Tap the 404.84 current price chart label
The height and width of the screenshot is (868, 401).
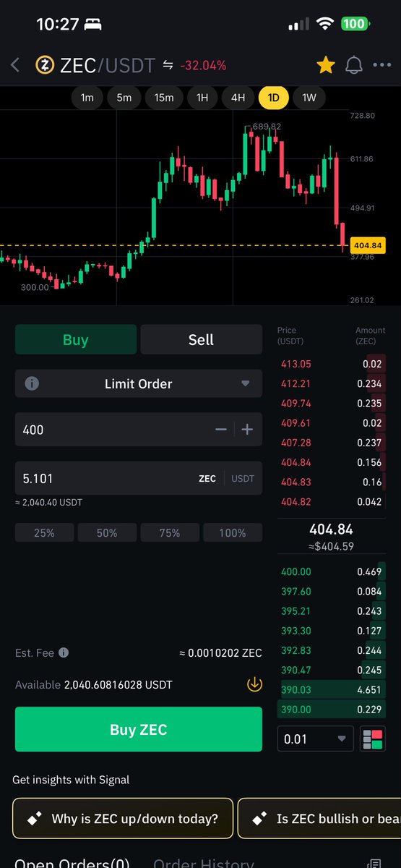[368, 246]
